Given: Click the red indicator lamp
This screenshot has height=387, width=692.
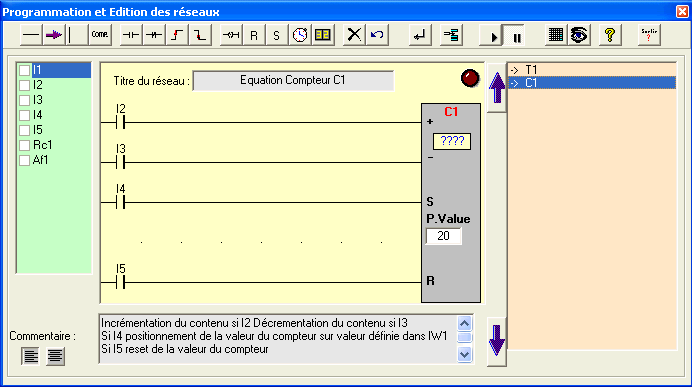Looking at the screenshot, I should (x=470, y=79).
